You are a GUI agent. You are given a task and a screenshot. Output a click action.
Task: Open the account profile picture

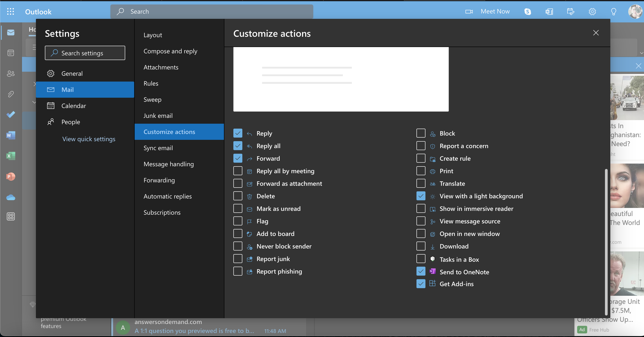click(x=635, y=11)
